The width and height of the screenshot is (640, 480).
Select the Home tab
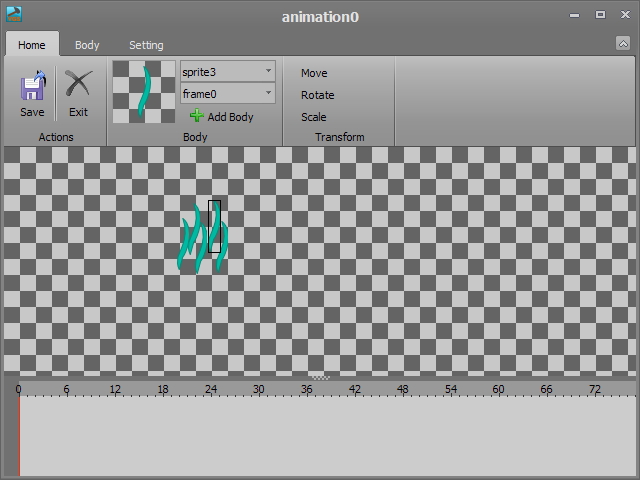(x=32, y=45)
